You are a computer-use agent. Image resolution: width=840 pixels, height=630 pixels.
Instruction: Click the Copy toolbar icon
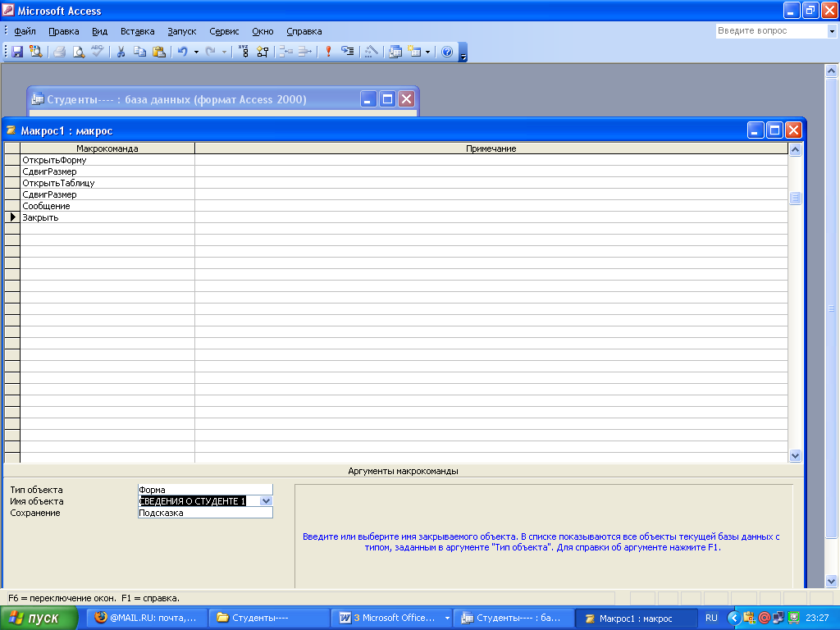pos(139,52)
